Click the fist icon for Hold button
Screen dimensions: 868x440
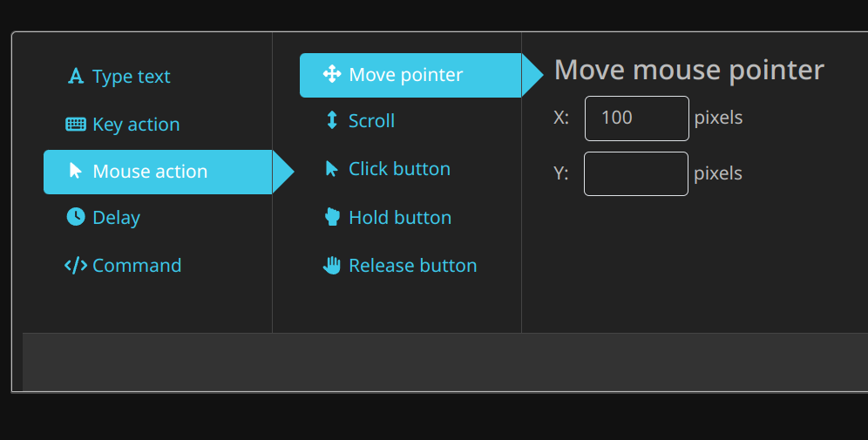[332, 217]
